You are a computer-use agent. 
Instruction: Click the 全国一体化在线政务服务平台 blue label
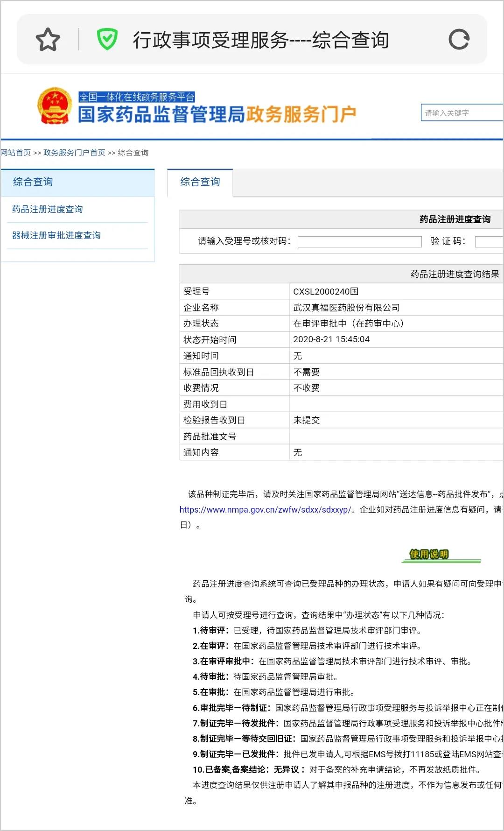click(x=137, y=97)
